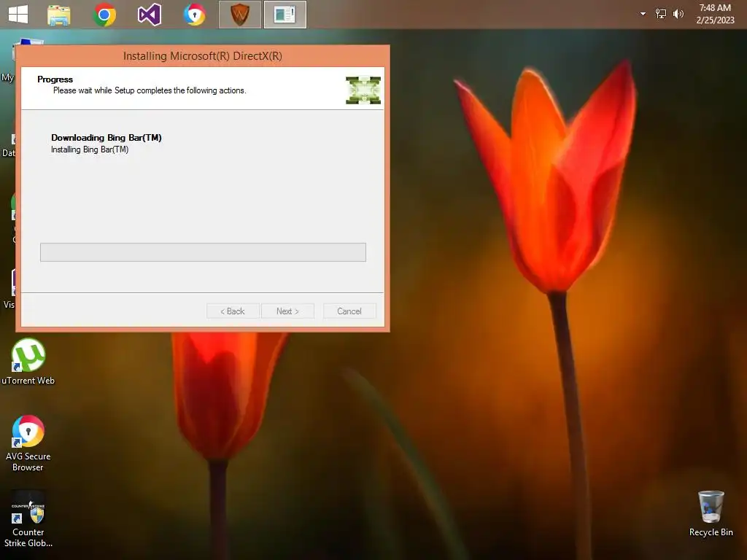Open the volume speaker tray icon
747x560 pixels.
678,14
